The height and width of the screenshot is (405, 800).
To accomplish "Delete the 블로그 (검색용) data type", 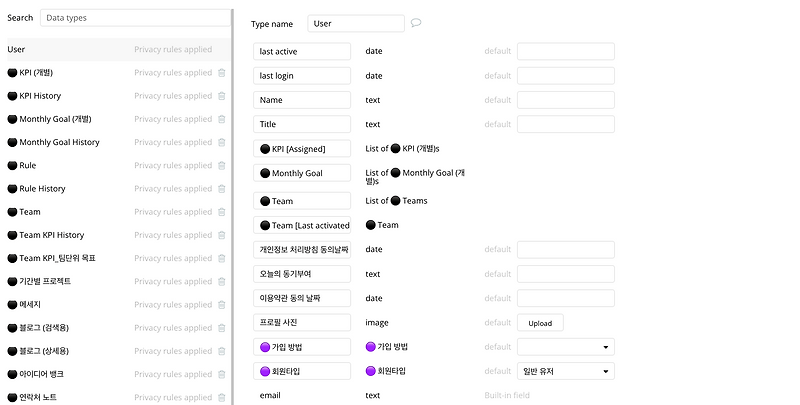I will (x=221, y=328).
